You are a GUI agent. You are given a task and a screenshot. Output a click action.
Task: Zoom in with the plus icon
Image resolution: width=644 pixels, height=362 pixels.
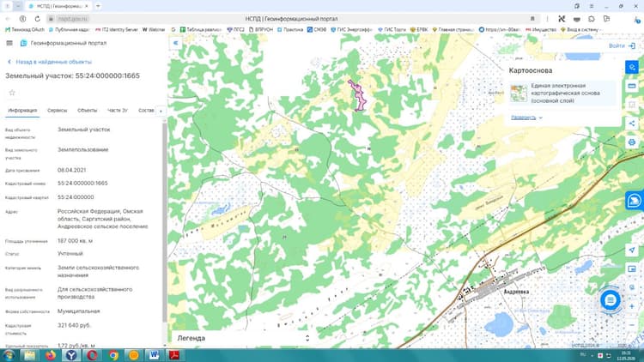[x=632, y=306]
